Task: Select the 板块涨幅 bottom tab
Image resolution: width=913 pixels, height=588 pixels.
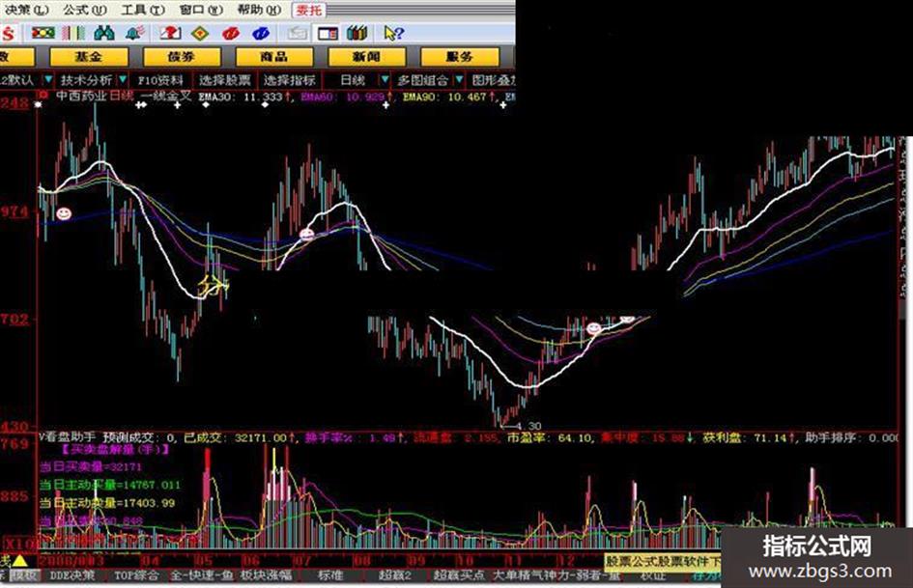Action: click(x=266, y=575)
